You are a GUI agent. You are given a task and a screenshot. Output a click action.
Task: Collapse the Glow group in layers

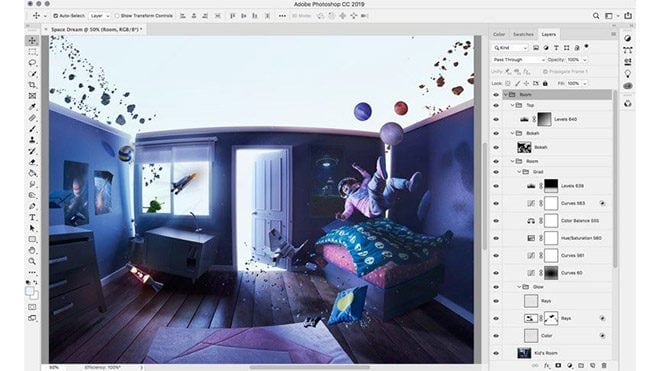pyautogui.click(x=519, y=287)
